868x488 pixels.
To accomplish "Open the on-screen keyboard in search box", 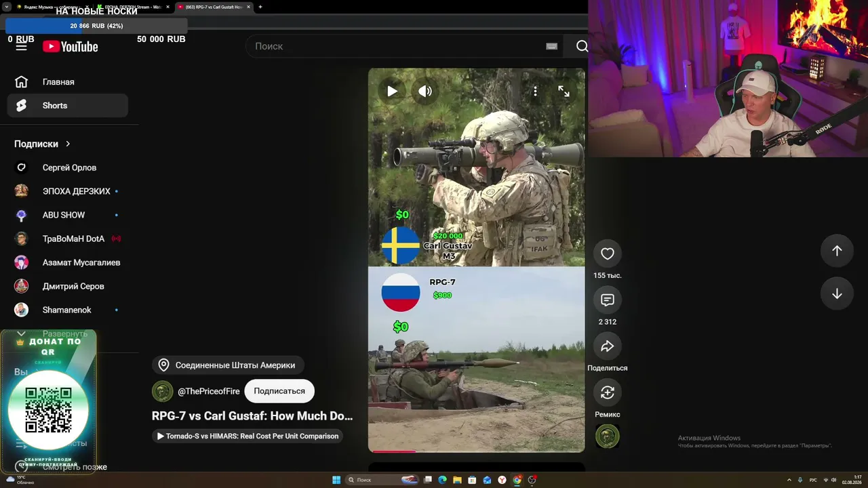I will coord(551,46).
